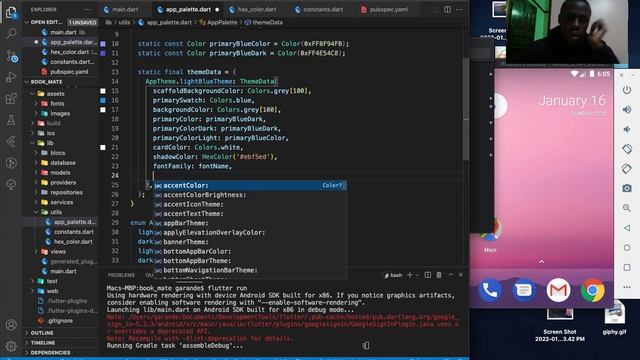The width and height of the screenshot is (640, 360).
Task: Split the terminal panel
Action: click(x=427, y=275)
